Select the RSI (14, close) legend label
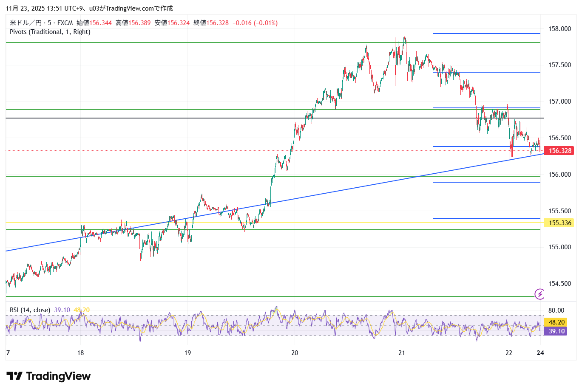 [x=30, y=310]
